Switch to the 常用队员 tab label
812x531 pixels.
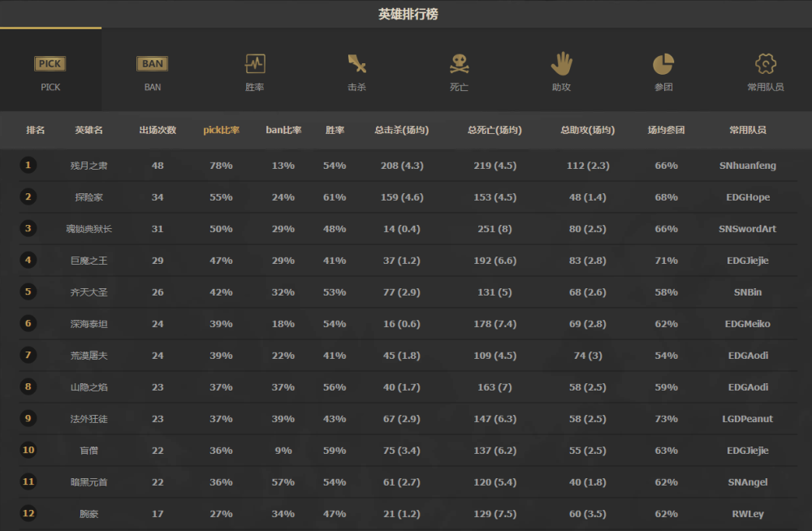[x=766, y=87]
